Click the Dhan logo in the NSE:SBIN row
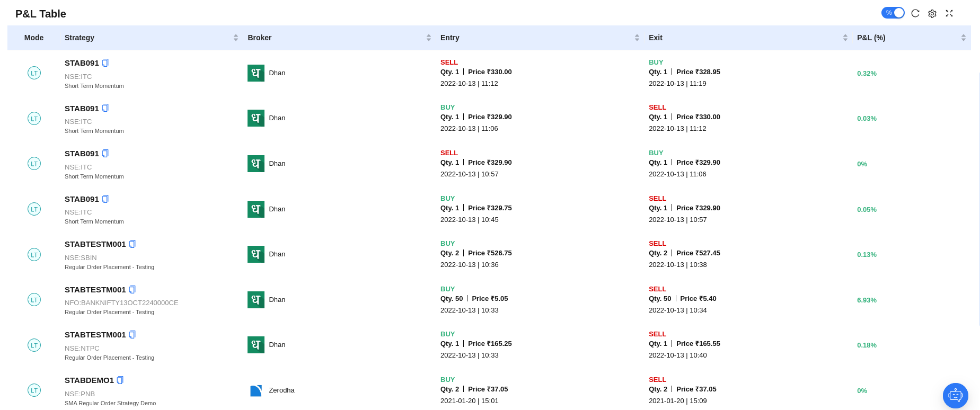 click(256, 254)
